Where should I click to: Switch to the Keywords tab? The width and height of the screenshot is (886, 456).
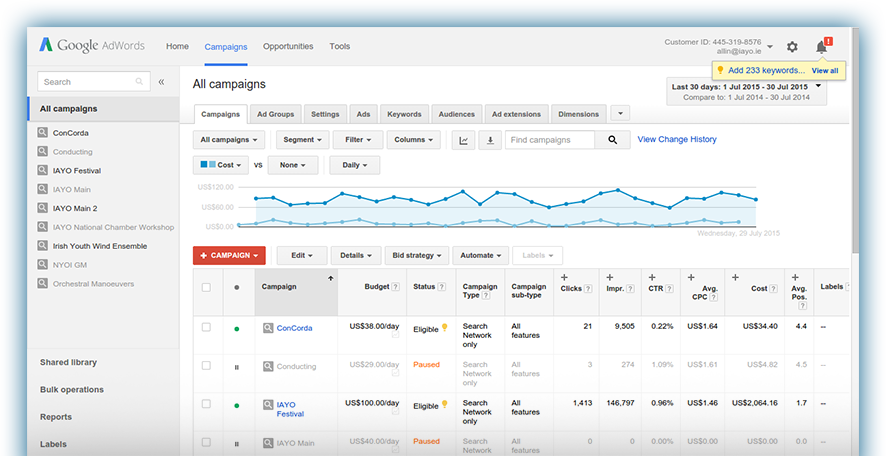pos(404,114)
